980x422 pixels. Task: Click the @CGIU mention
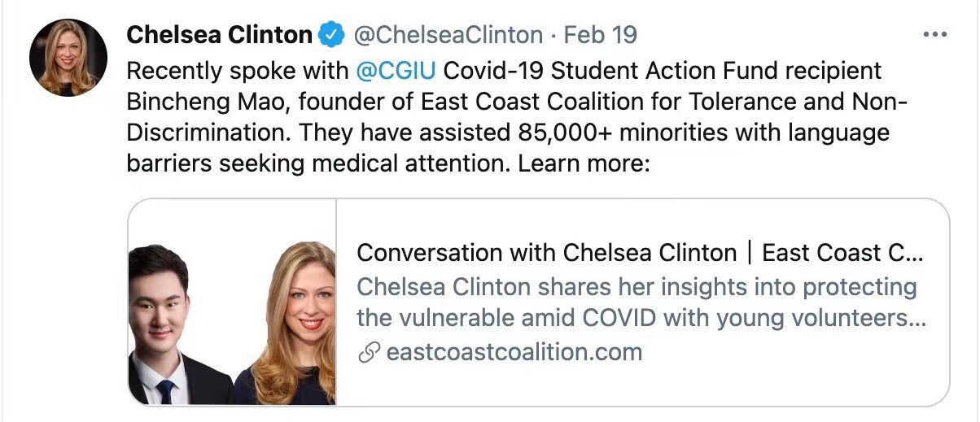396,71
